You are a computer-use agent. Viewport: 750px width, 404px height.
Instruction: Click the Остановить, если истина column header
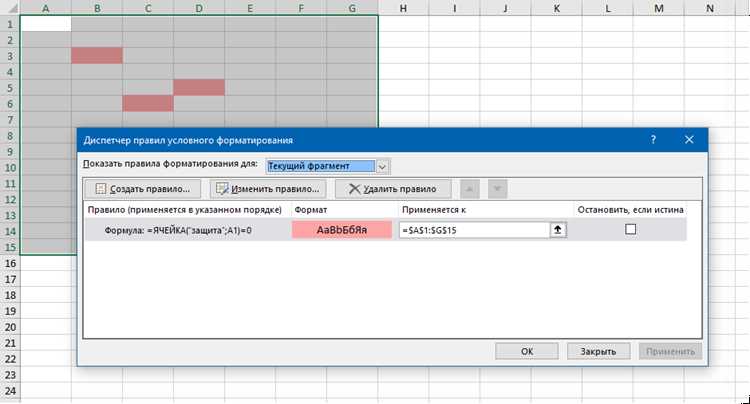click(630, 209)
